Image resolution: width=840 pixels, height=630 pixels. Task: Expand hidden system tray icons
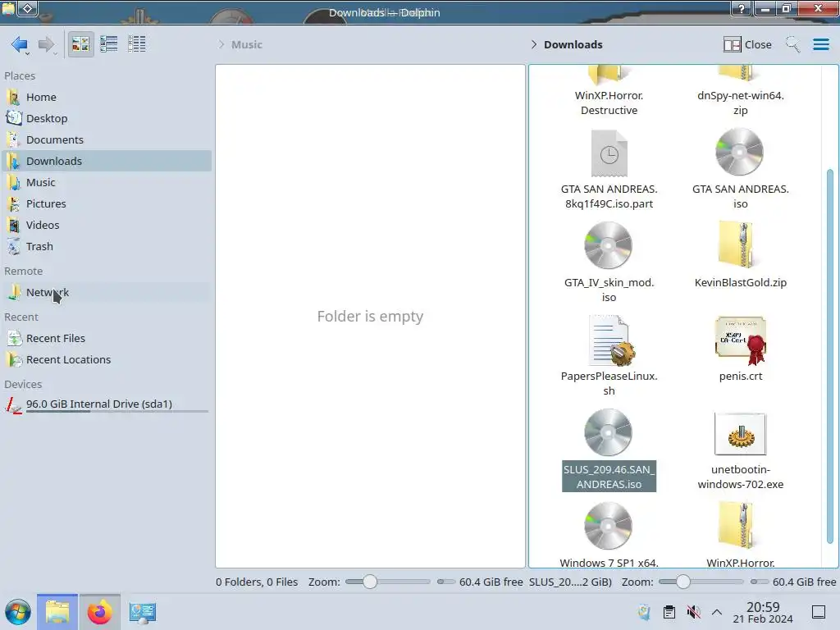pyautogui.click(x=717, y=612)
